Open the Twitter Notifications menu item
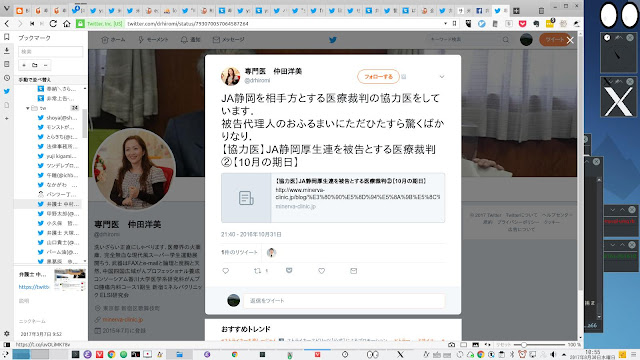This screenshot has height=360, width=640. 190,40
